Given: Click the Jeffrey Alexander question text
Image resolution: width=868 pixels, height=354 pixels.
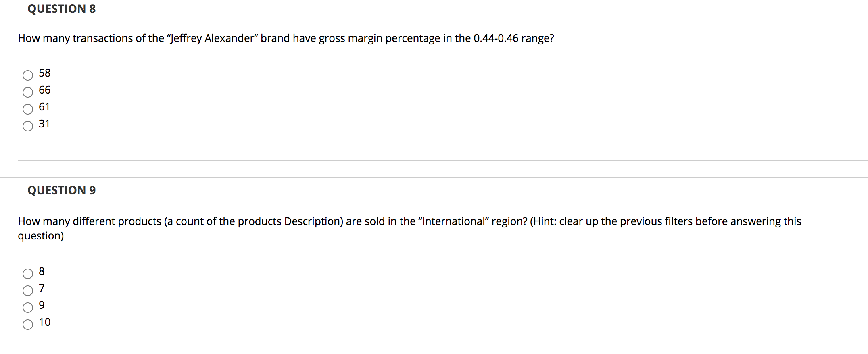Looking at the screenshot, I should click(x=286, y=38).
